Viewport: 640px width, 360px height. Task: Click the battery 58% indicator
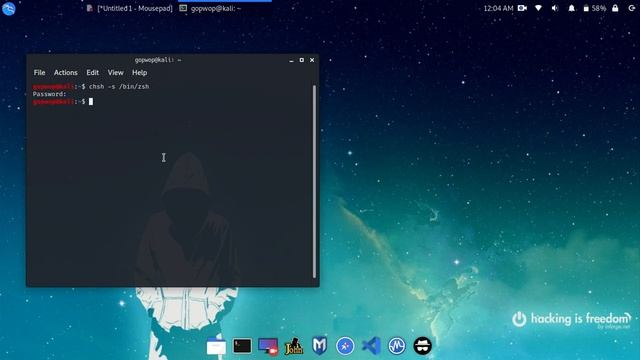[595, 8]
